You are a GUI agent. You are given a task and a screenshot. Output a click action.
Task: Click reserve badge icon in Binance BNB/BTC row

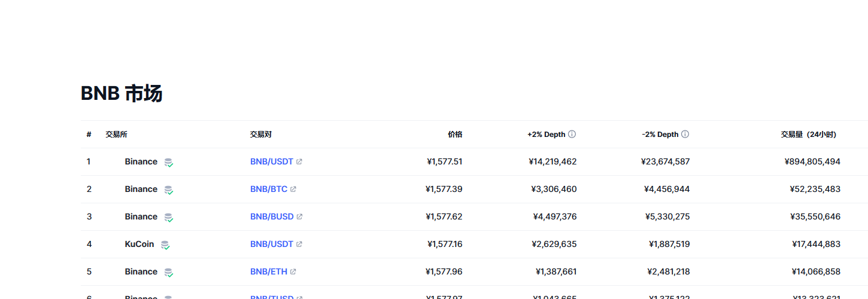click(169, 190)
